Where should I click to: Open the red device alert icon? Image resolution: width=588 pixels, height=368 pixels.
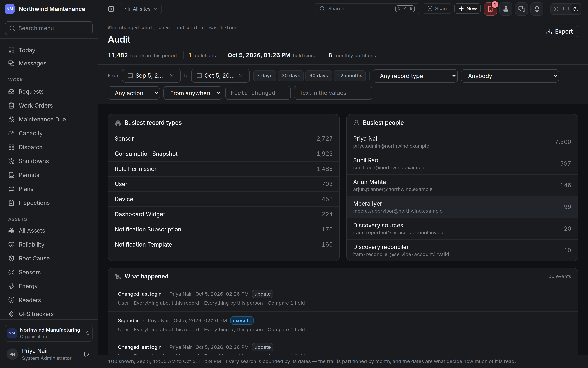tap(490, 9)
